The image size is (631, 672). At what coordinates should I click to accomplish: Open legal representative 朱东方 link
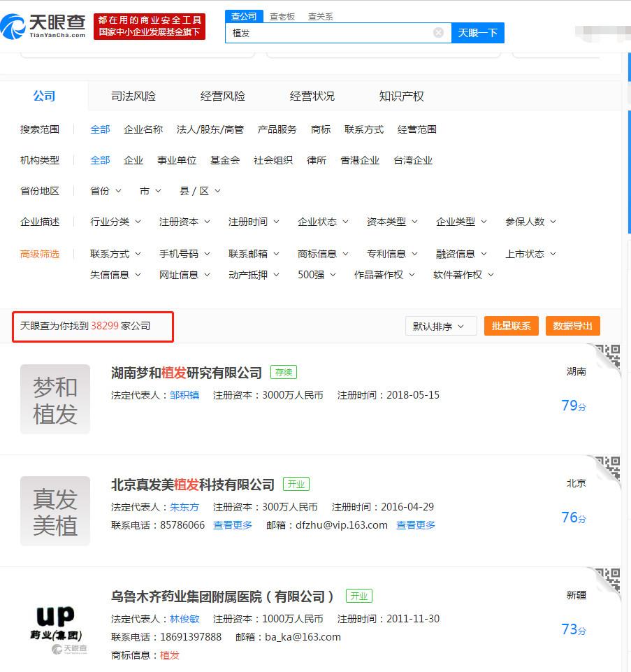[184, 507]
